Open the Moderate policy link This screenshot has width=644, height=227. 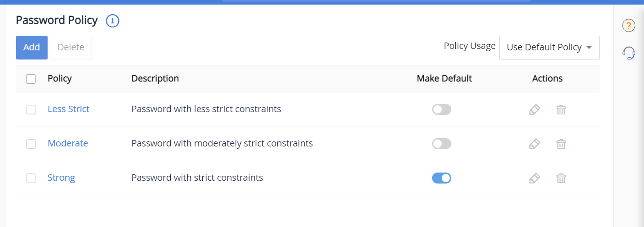(68, 143)
